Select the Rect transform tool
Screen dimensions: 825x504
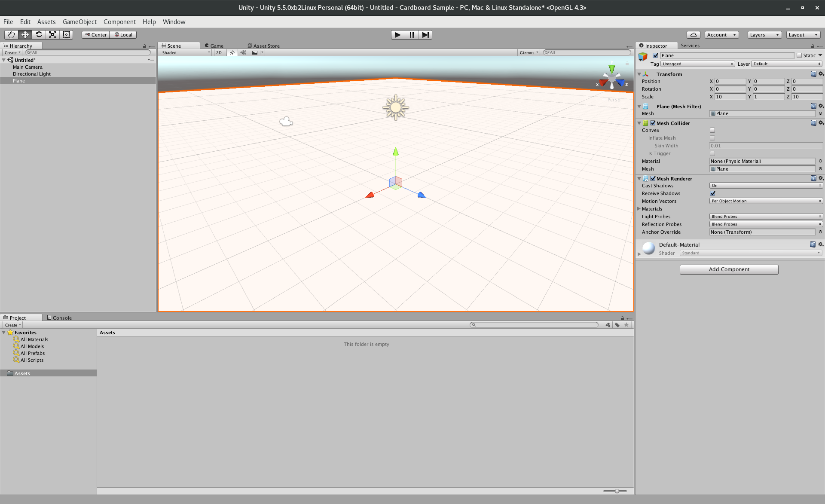tap(66, 35)
